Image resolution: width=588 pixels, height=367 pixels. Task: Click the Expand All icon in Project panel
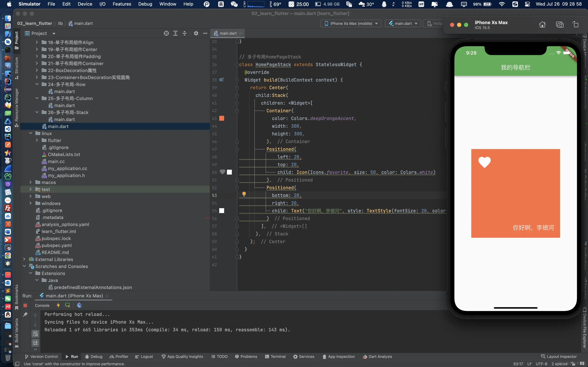click(175, 33)
